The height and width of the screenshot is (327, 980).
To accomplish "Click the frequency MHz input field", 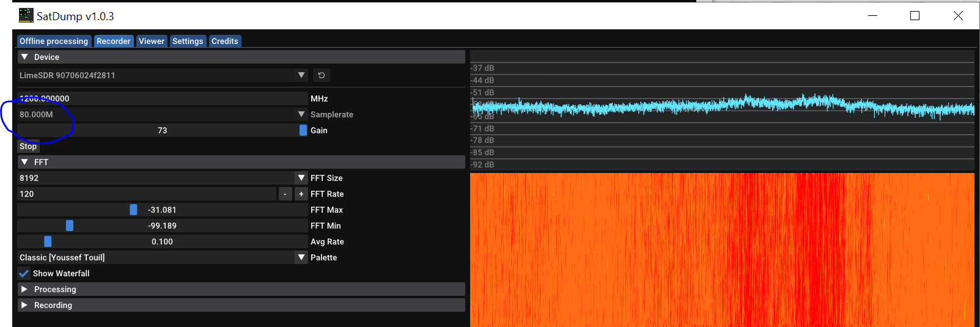I will (162, 98).
